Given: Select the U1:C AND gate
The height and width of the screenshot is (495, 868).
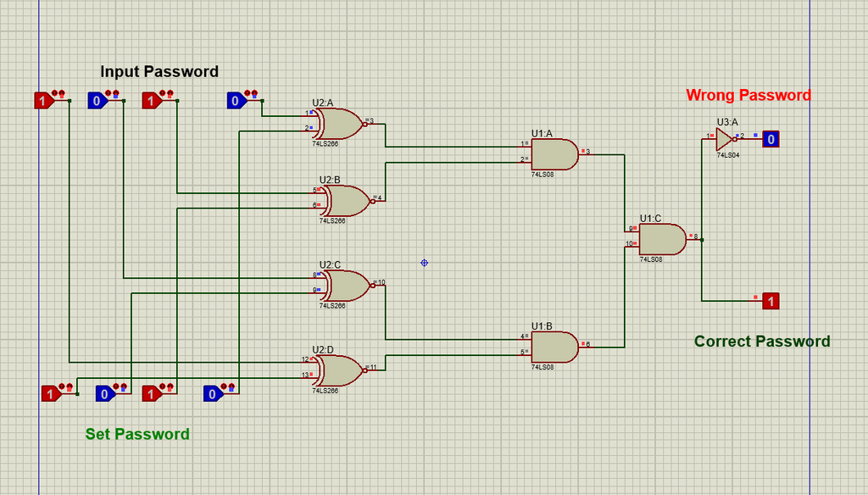Looking at the screenshot, I should tap(663, 239).
